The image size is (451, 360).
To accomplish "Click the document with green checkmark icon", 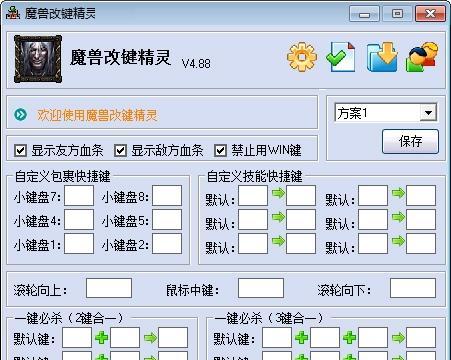I will click(341, 57).
